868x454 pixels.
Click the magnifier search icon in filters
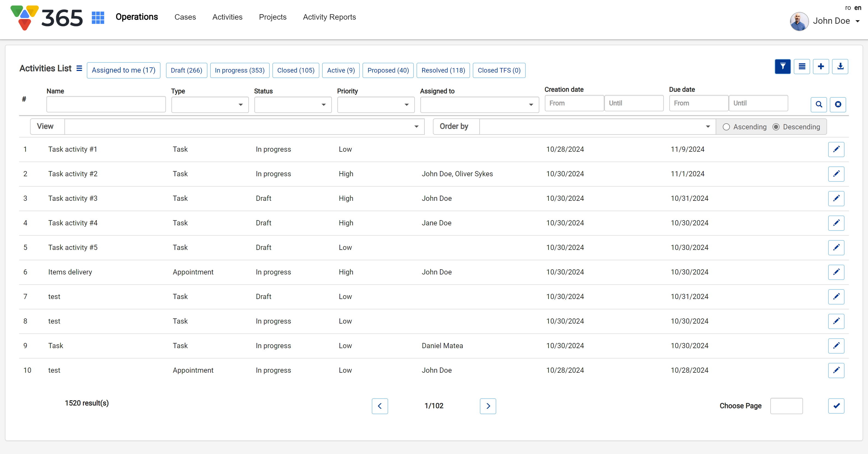(x=819, y=104)
